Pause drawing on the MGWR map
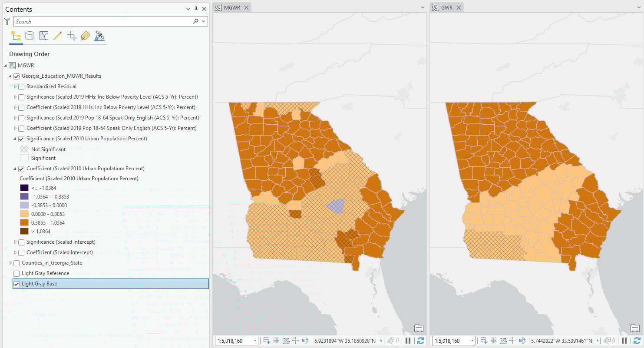Image resolution: width=644 pixels, height=348 pixels. 408,341
